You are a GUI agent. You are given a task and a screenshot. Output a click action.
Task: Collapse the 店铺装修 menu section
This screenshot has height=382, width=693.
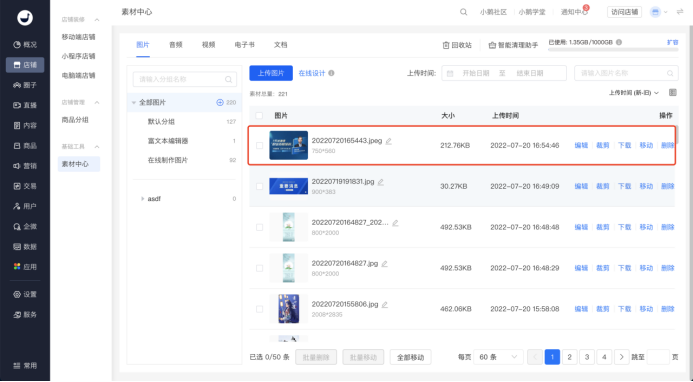point(97,20)
